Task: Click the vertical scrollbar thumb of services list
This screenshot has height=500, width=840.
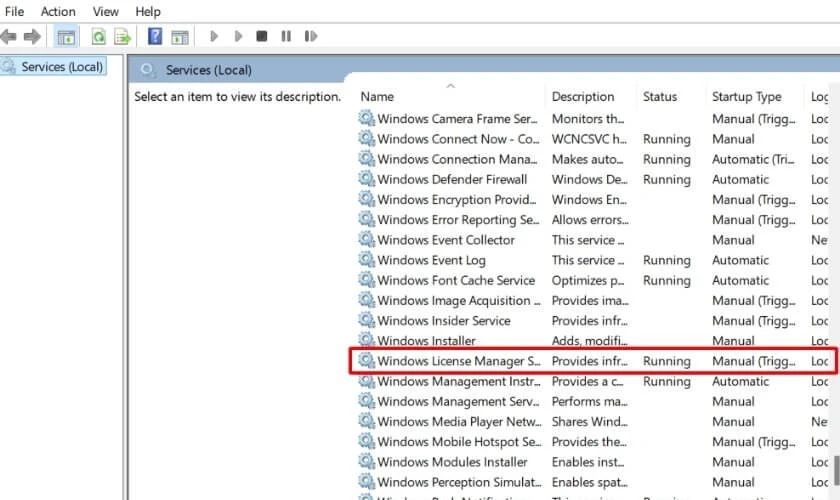Action: pos(836,470)
